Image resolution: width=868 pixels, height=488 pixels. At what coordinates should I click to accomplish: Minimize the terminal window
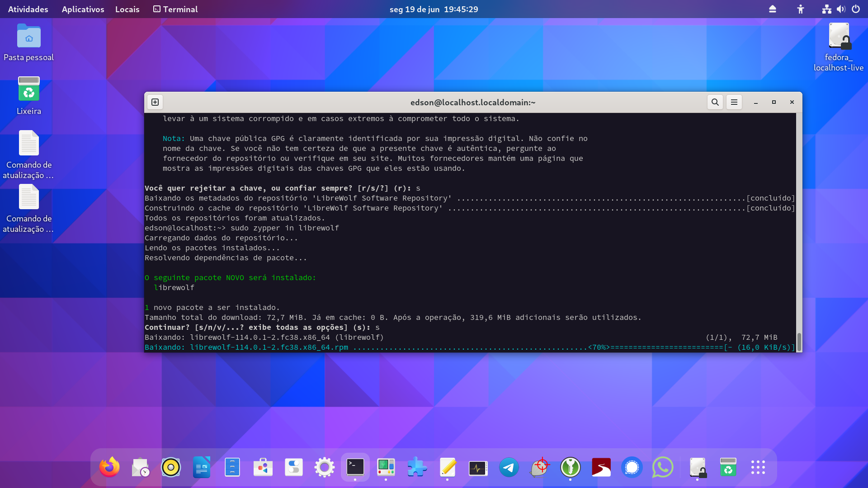point(756,102)
